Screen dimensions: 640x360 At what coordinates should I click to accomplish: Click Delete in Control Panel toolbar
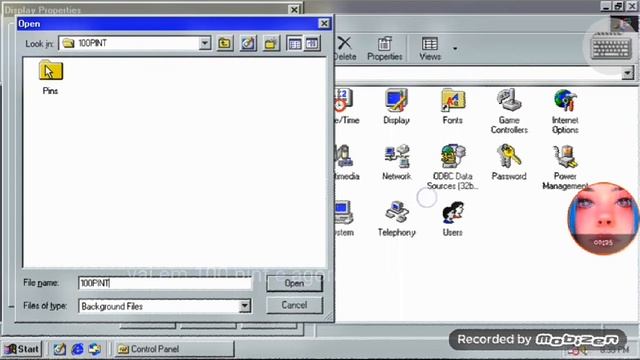345,49
